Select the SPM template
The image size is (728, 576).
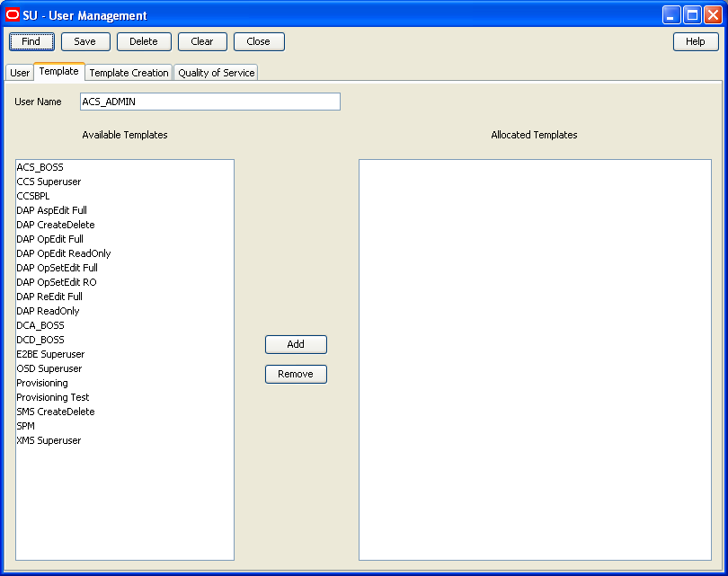point(25,426)
